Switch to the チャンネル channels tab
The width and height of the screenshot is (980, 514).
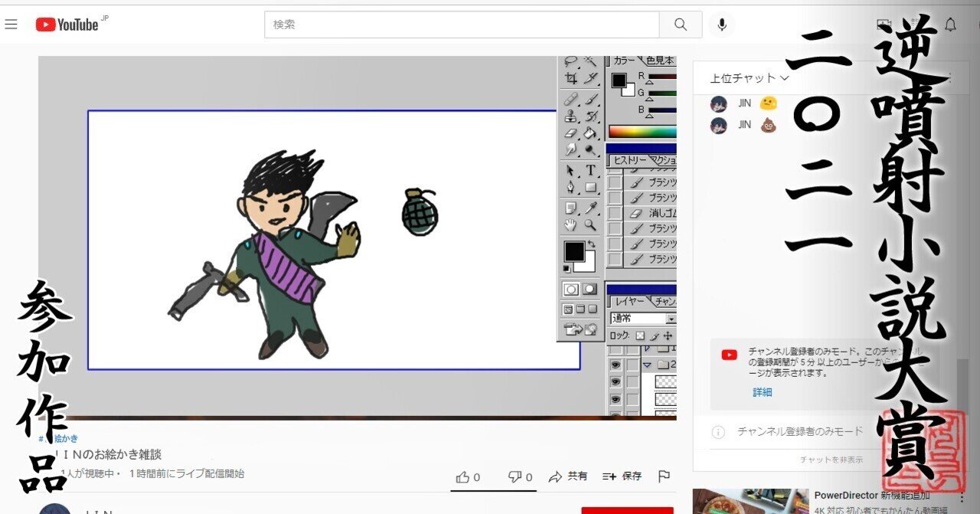[x=665, y=302]
